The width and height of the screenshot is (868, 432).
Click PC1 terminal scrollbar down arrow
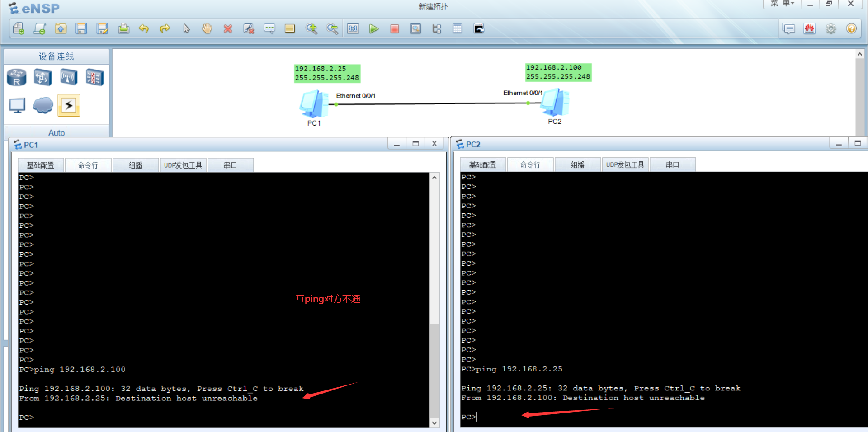click(434, 423)
